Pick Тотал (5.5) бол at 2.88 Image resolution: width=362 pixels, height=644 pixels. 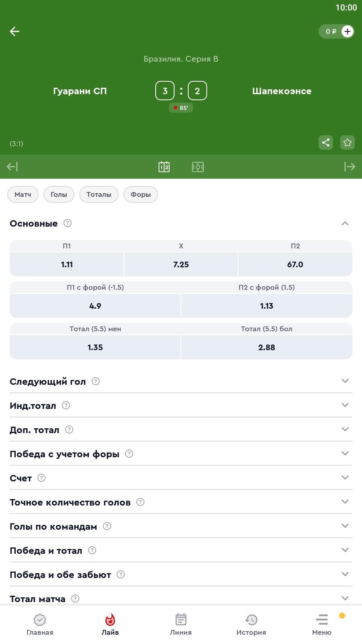[x=267, y=347]
